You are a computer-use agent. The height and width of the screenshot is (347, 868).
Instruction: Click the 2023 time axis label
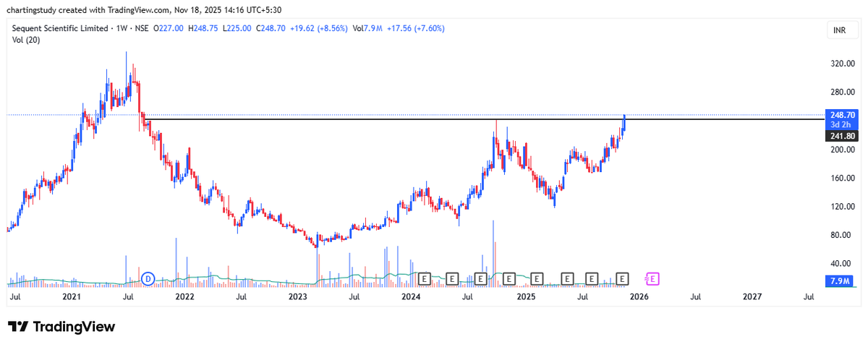pos(298,296)
